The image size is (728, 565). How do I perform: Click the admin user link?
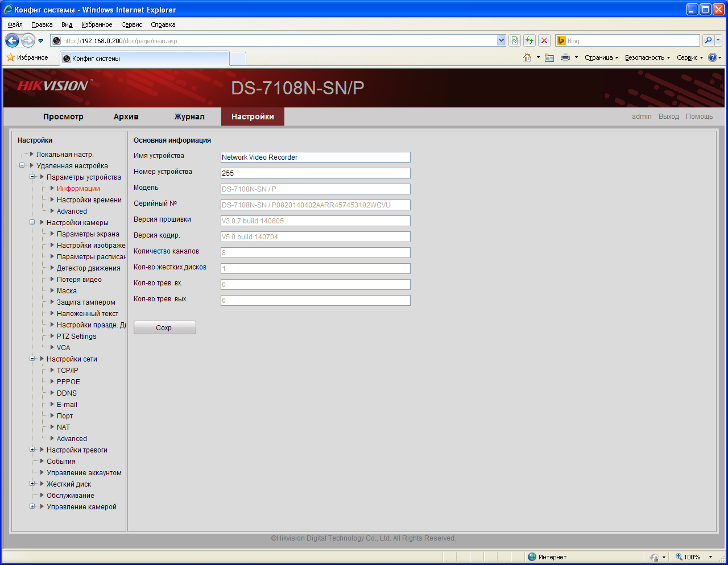point(642,117)
